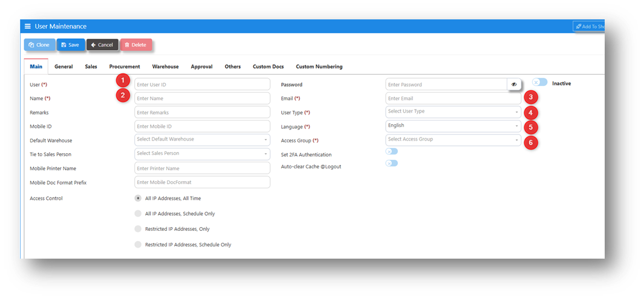Screen dimensions: 644x298
Task: Switch to the Main tab
Action: tap(36, 66)
